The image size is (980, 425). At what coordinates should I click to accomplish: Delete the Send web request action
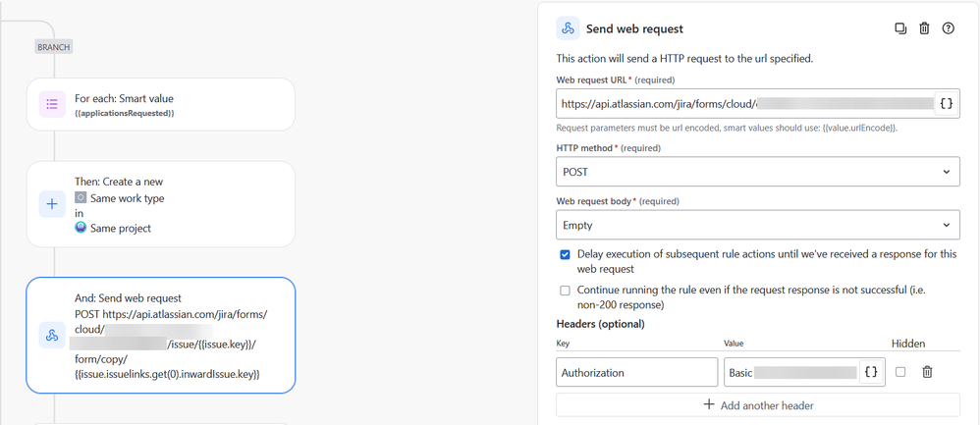pos(924,28)
